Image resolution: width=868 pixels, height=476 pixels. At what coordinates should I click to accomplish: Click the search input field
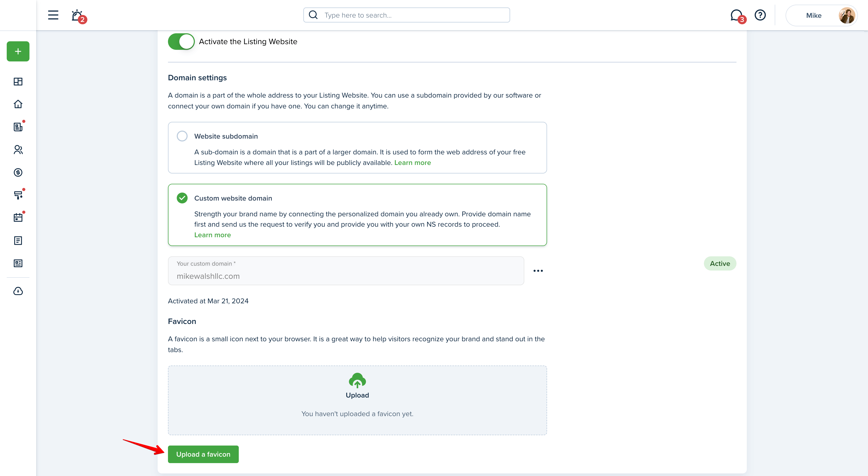(x=406, y=15)
